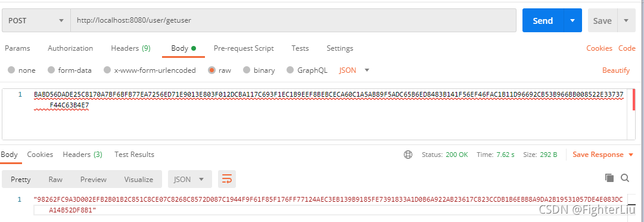Open the Settings tab

(340, 48)
